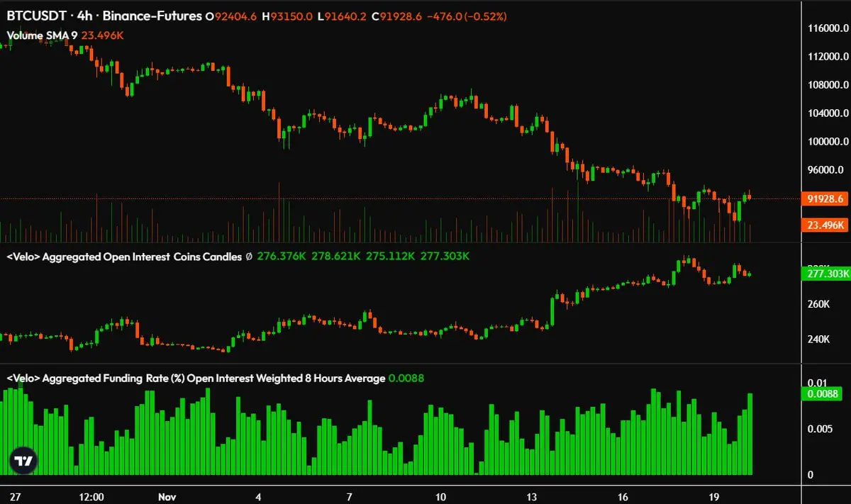
Task: Click the low price value L91640.2
Action: tap(343, 16)
